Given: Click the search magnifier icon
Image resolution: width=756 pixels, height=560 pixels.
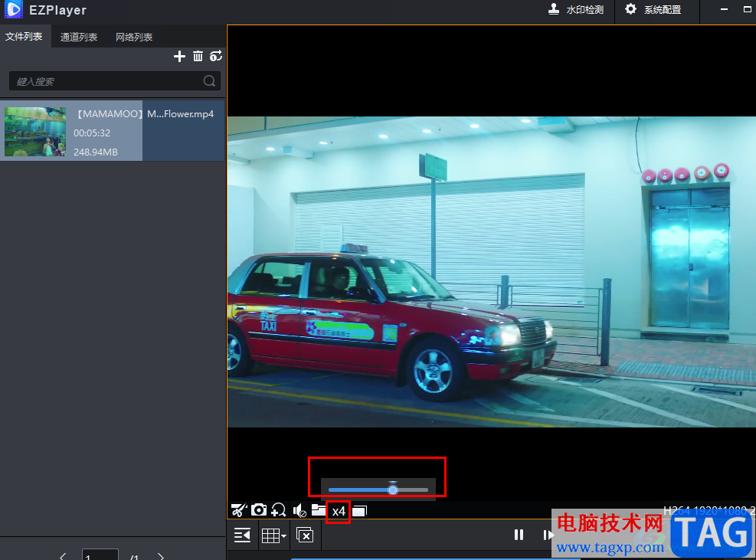Looking at the screenshot, I should [x=209, y=81].
